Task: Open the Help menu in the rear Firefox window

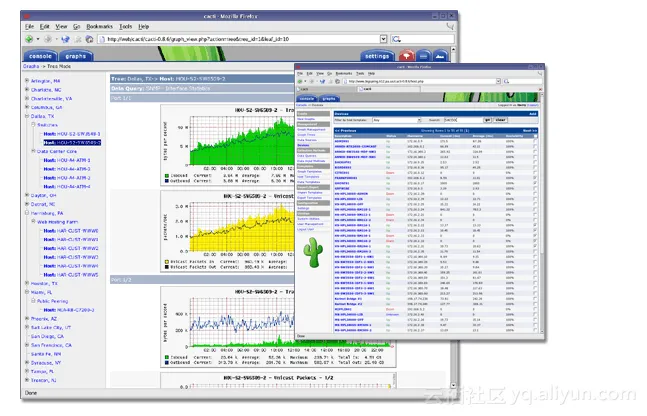Action: (143, 26)
